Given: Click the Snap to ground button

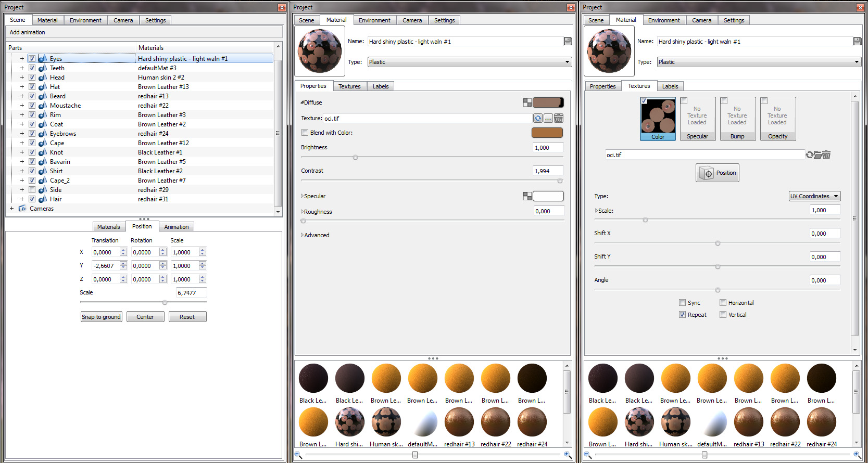Looking at the screenshot, I should (x=101, y=317).
